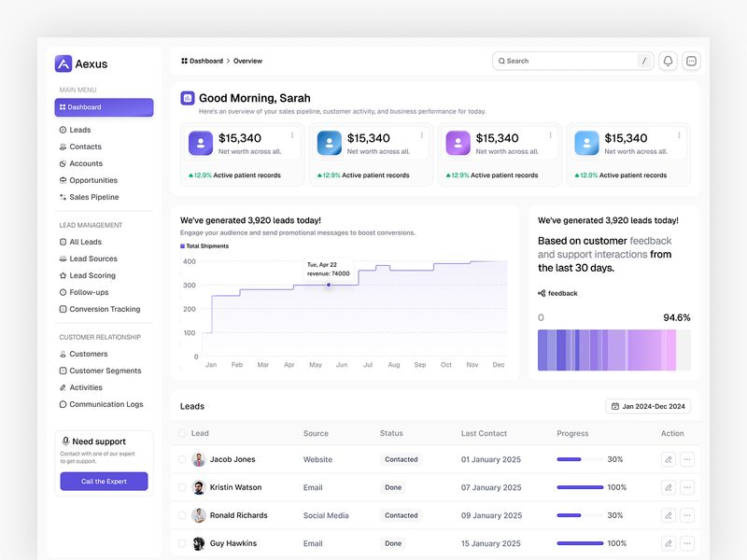The width and height of the screenshot is (747, 560).
Task: Select Dashboard in main menu
Action: 104,107
